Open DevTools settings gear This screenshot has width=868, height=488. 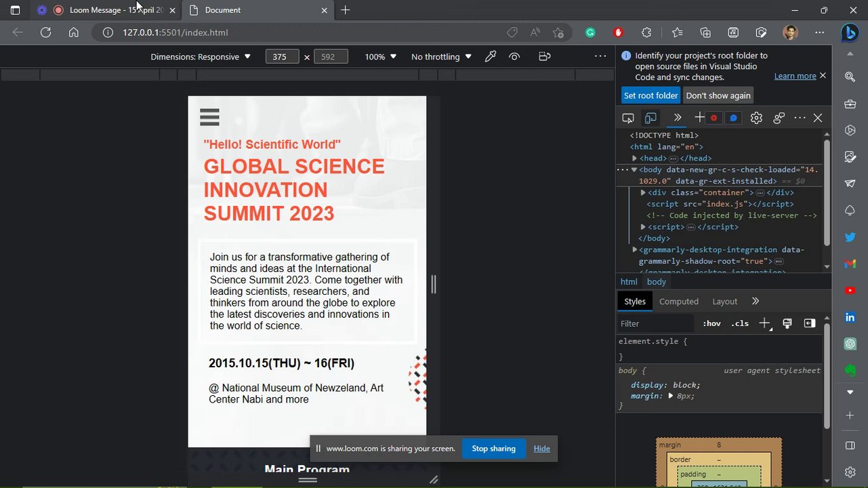coord(756,118)
